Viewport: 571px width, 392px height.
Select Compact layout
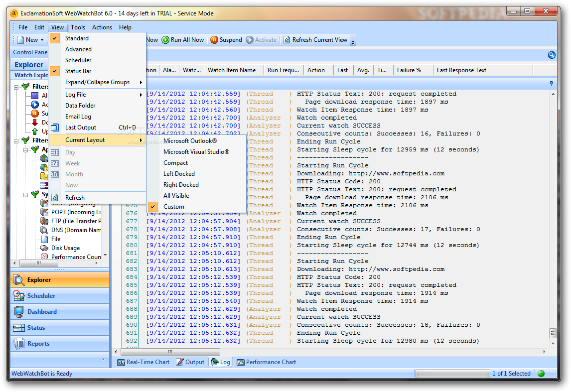pyautogui.click(x=197, y=163)
